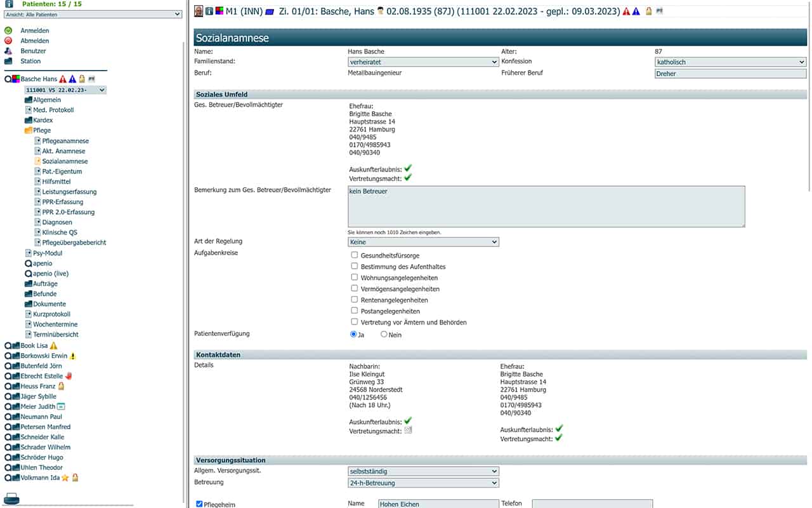The height and width of the screenshot is (508, 812).
Task: Click the yellow warning icon beside Book Lisa
Action: [53, 345]
